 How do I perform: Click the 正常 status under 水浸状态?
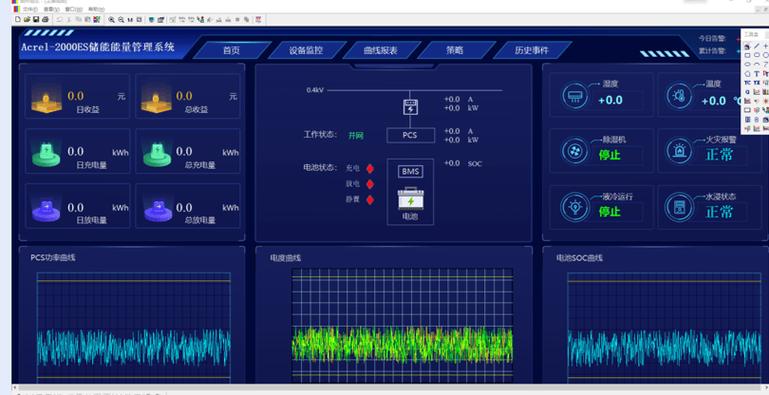tap(719, 212)
